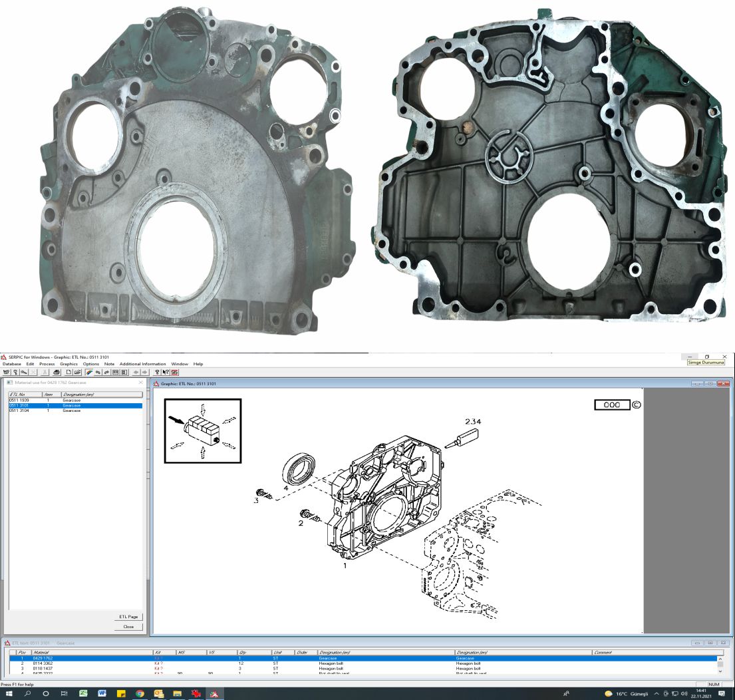Image resolution: width=735 pixels, height=700 pixels.
Task: Open the Graphics menu
Action: pyautogui.click(x=69, y=364)
